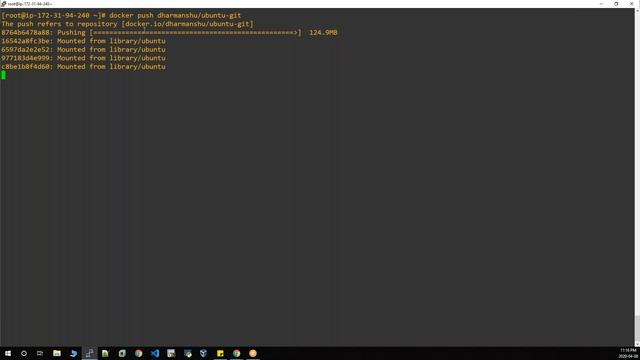Screen dimensions: 640x360
Task: Close the PuTTY terminal window
Action: (x=631, y=4)
